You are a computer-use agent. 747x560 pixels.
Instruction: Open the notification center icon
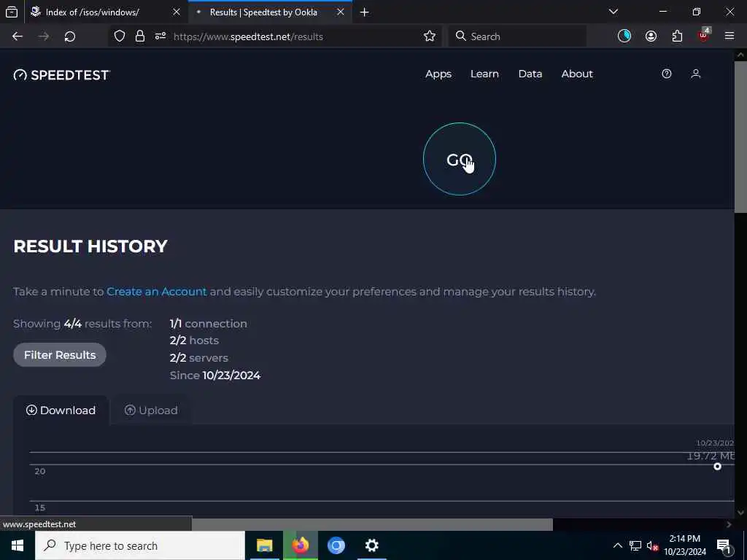coord(724,546)
